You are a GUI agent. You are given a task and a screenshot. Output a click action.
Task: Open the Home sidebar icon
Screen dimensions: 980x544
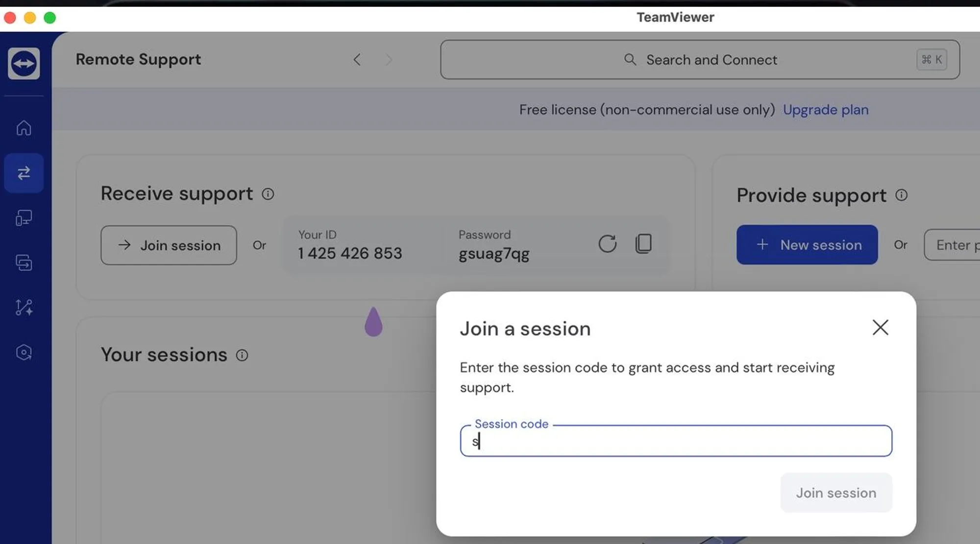[x=24, y=128]
